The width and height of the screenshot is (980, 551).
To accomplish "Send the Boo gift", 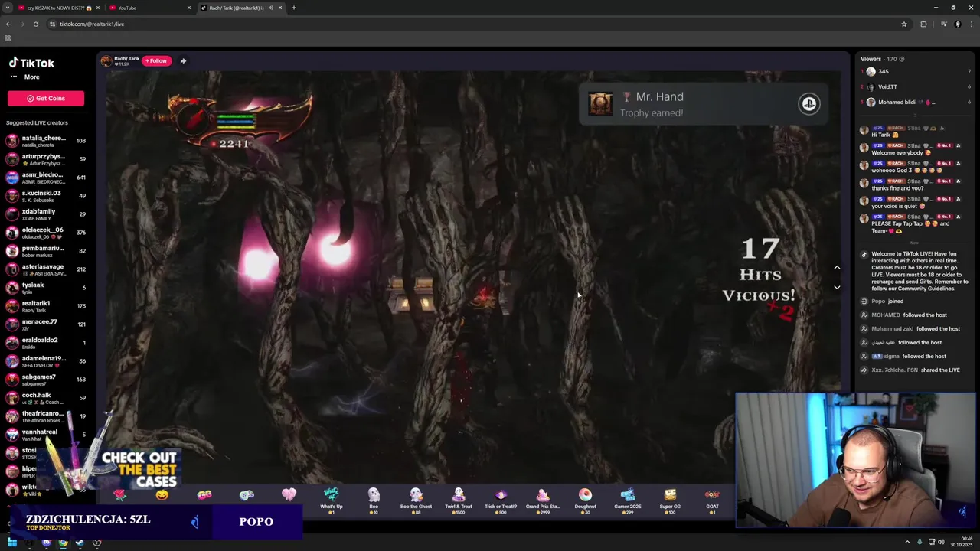I will coord(374,500).
